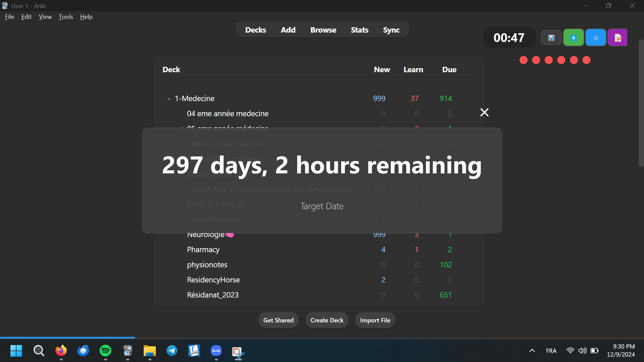Open the purple notes pencil icon

617,38
